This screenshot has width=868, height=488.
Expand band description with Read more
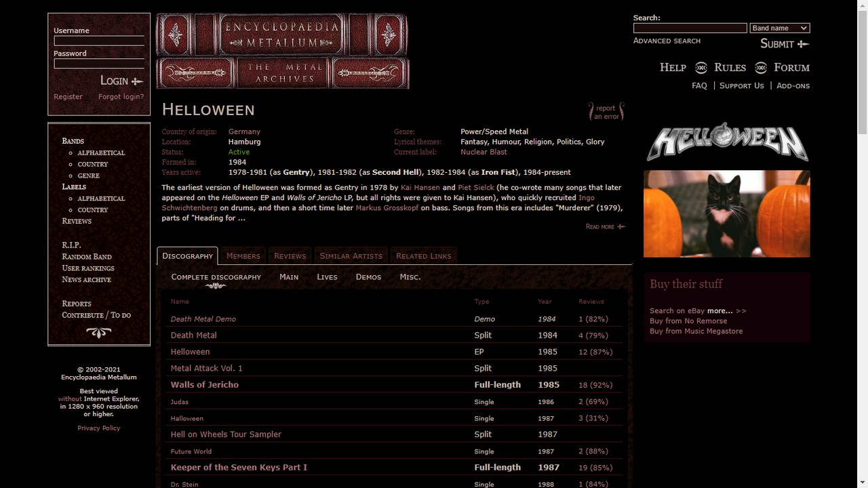pos(605,226)
